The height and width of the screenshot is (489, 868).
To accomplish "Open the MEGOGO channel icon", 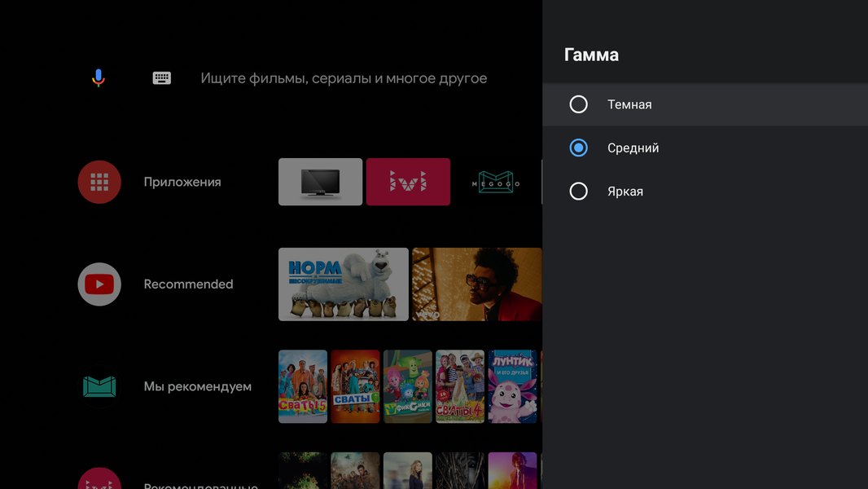I will [99, 386].
